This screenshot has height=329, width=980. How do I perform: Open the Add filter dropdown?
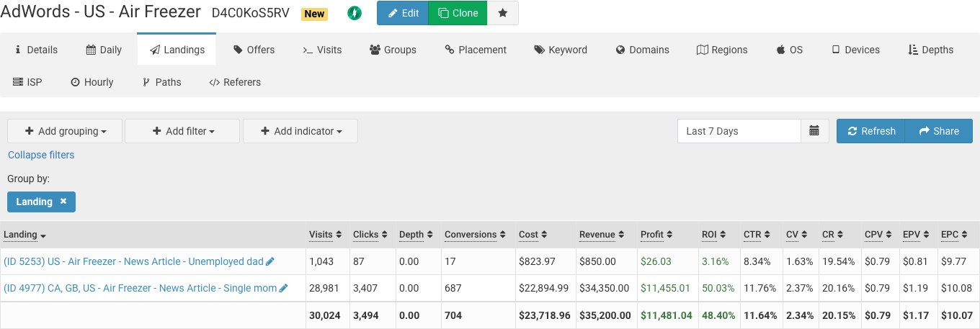click(x=182, y=131)
